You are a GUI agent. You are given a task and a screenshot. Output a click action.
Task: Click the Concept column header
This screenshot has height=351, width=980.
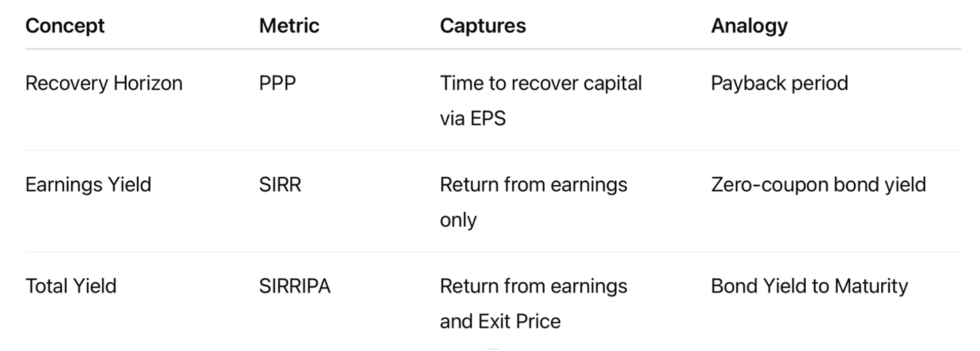tap(65, 26)
